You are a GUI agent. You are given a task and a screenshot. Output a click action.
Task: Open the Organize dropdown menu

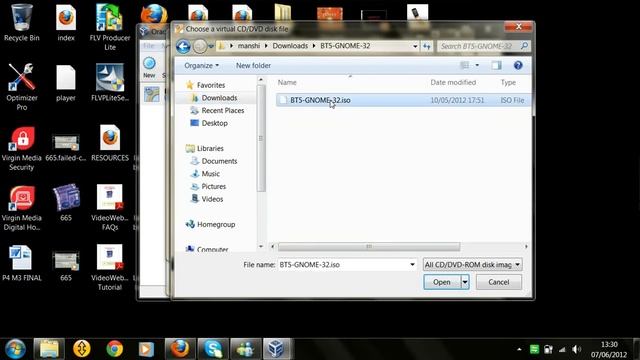[x=202, y=65]
